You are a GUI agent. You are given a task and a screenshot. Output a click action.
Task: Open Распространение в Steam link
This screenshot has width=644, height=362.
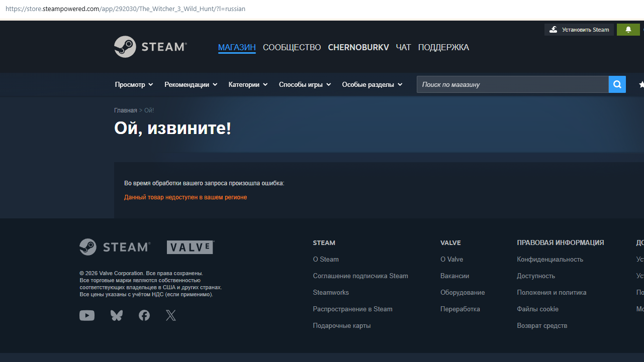pyautogui.click(x=352, y=309)
